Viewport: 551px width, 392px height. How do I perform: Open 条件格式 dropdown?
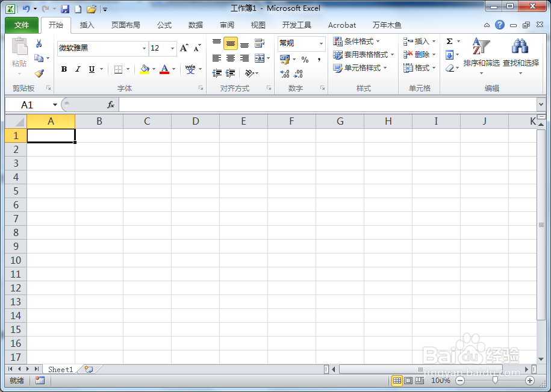pos(356,42)
